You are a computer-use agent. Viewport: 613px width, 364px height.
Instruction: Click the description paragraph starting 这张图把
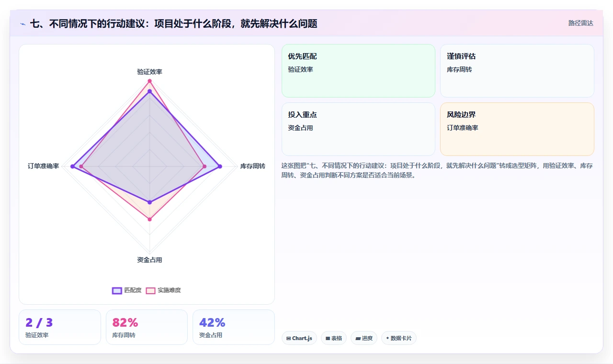tap(437, 170)
